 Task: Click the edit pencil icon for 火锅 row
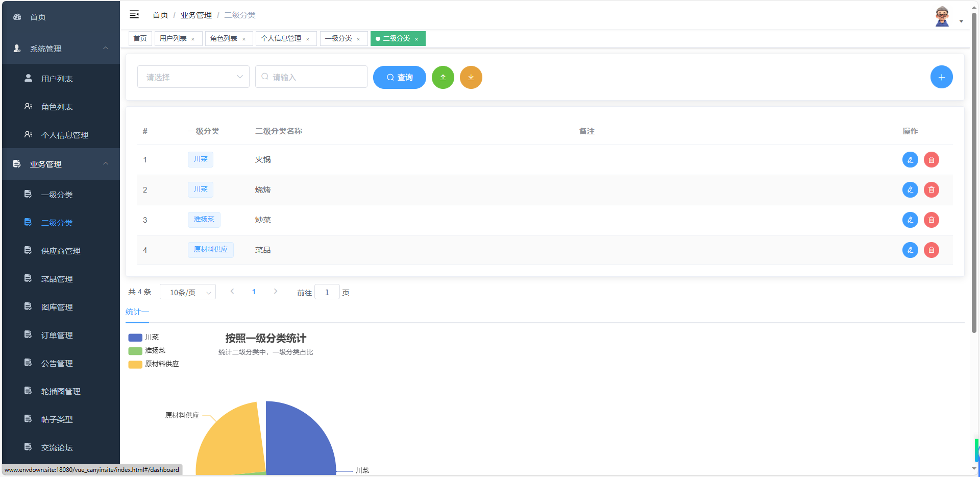(x=910, y=159)
